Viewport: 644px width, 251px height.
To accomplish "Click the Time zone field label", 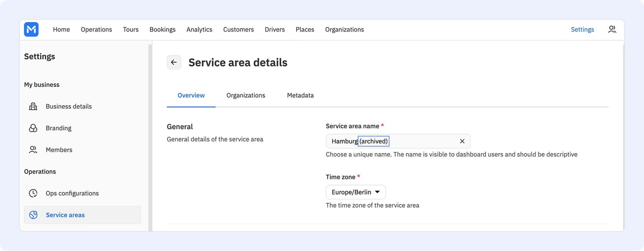I will [343, 177].
